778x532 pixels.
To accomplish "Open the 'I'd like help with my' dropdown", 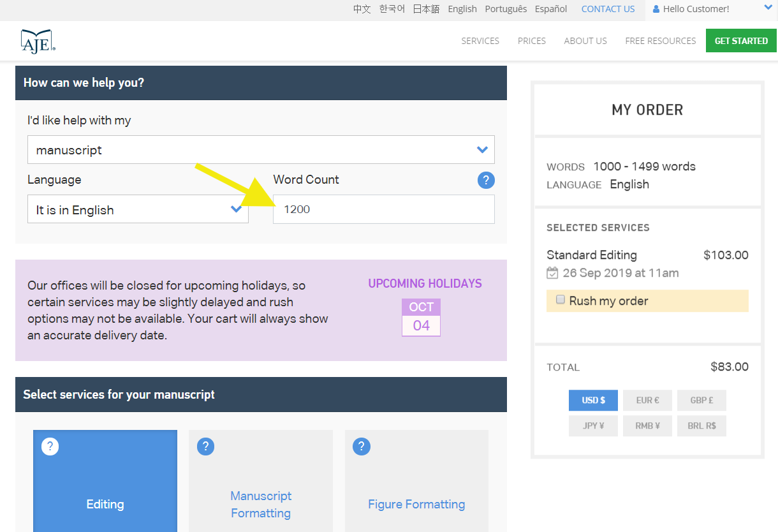I will click(261, 150).
